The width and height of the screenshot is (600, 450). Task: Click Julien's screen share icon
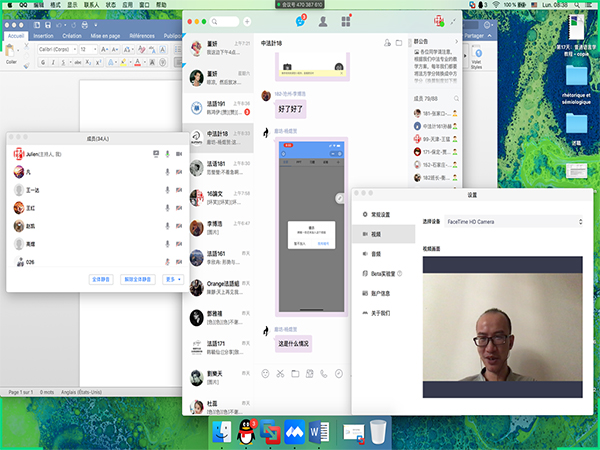(x=156, y=154)
